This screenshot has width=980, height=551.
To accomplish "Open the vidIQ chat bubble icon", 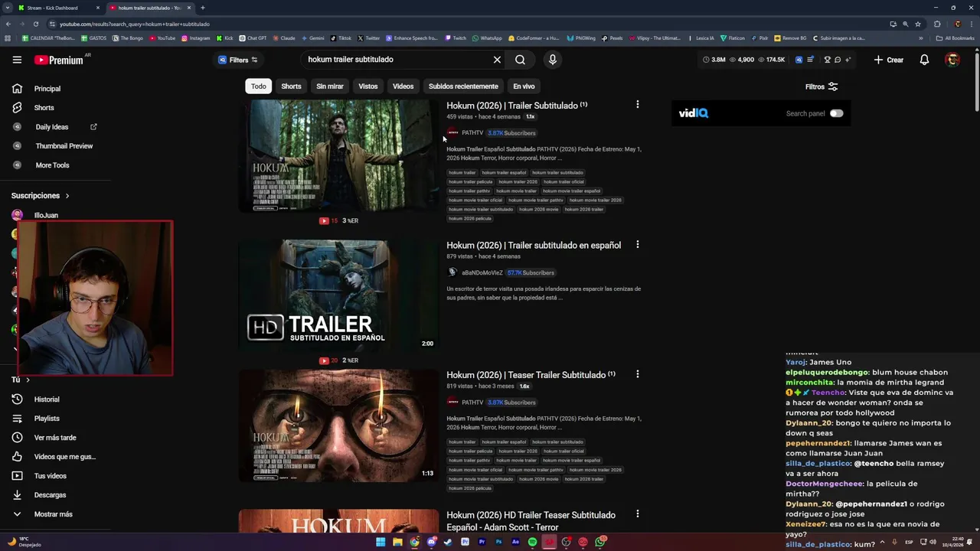I will coord(838,60).
